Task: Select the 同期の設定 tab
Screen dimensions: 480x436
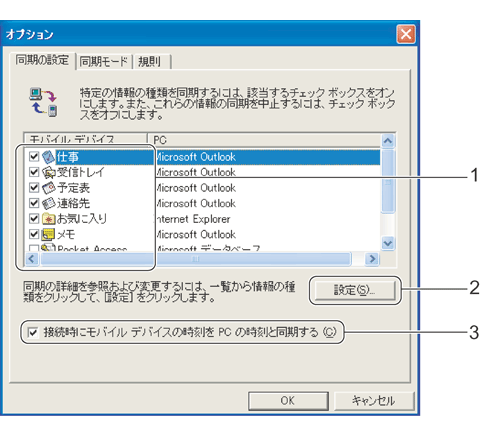Action: [x=42, y=60]
